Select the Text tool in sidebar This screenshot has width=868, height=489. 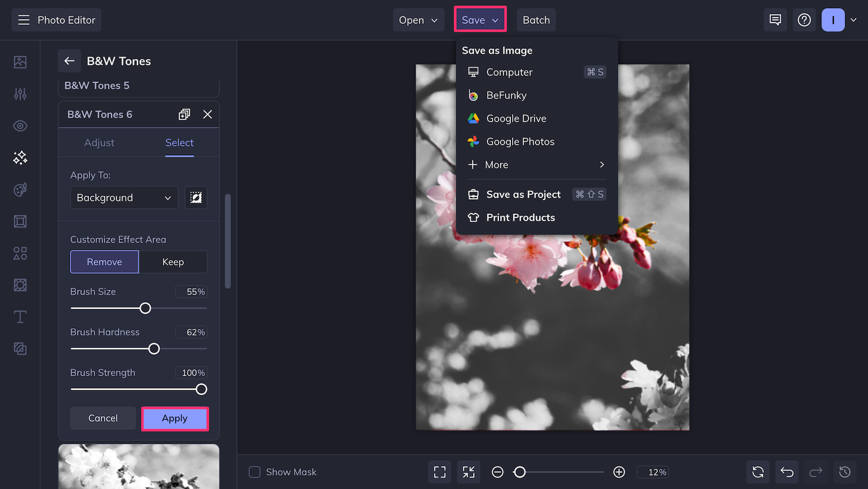pos(20,317)
